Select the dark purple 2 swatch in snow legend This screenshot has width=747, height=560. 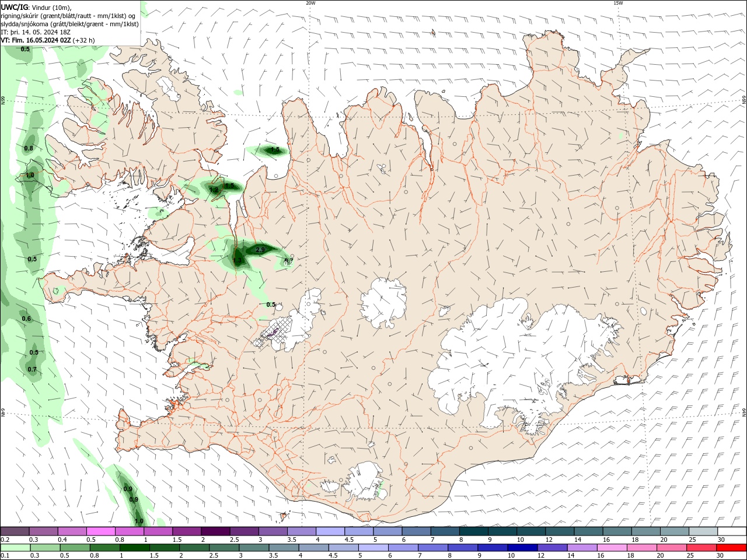(x=215, y=531)
